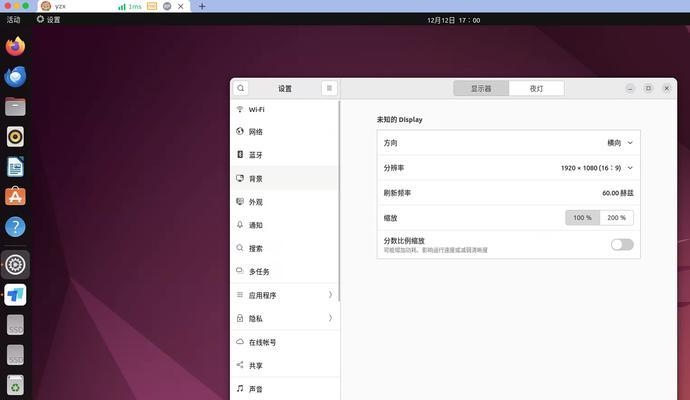
Task: Open the 搜索 search settings
Action: (285, 248)
